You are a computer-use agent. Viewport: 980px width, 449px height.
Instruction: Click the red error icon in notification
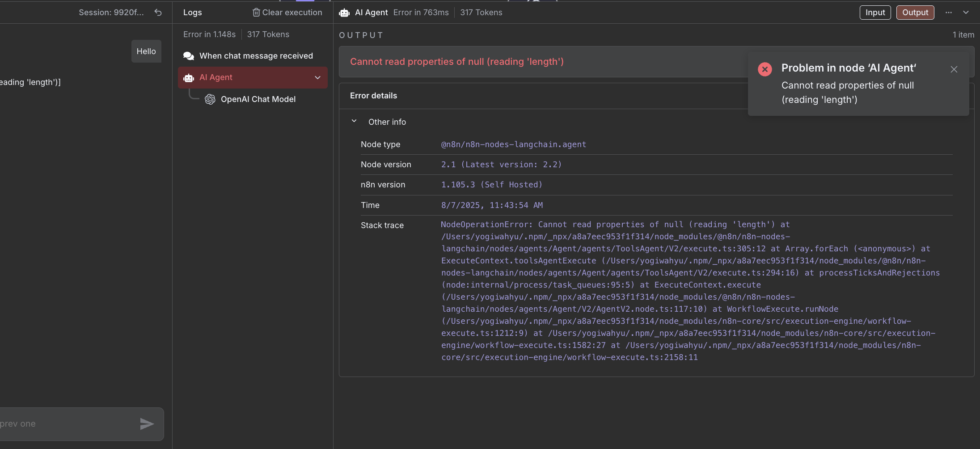click(x=765, y=69)
